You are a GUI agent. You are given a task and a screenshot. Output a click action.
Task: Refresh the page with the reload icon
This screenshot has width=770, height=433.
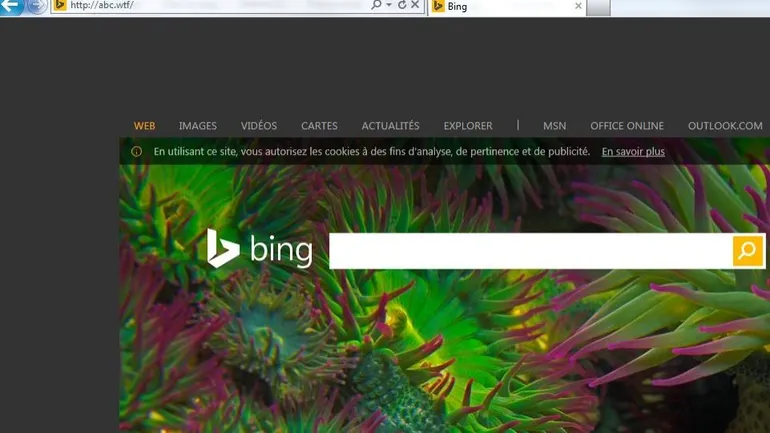pyautogui.click(x=402, y=5)
